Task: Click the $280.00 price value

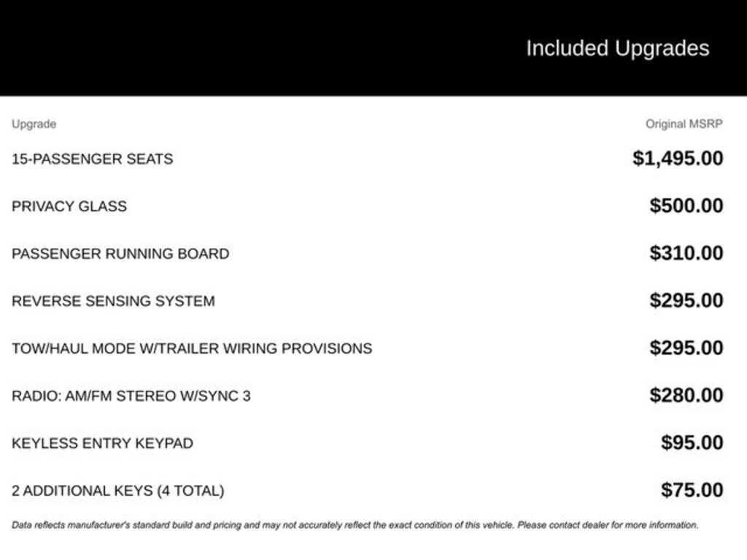Action: 686,395
